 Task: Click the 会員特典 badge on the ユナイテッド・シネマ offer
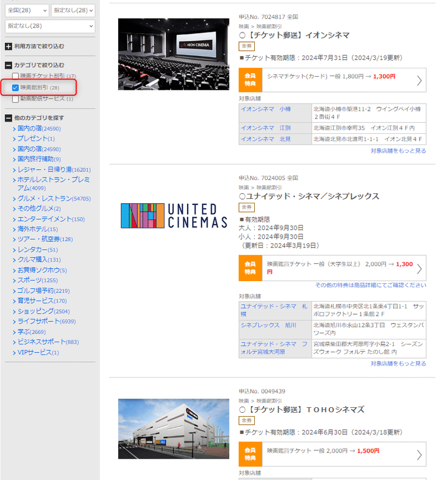pyautogui.click(x=250, y=267)
